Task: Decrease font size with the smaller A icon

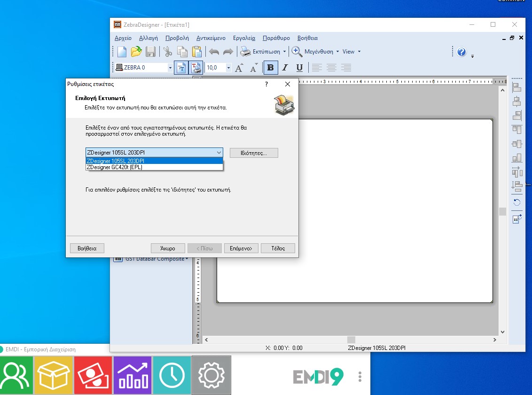Action: (254, 68)
